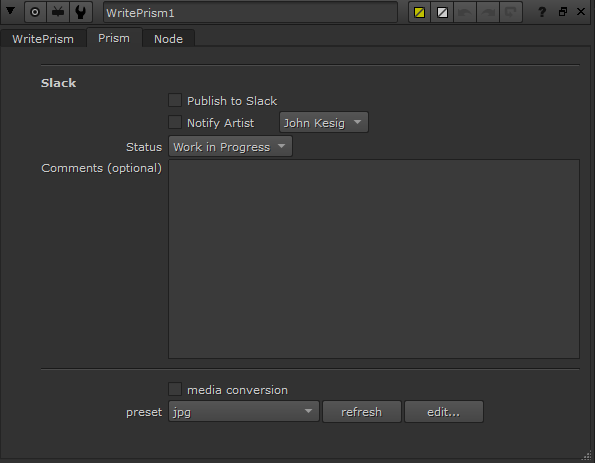Click the center node in viewer icon
The height and width of the screenshot is (463, 595).
35,12
